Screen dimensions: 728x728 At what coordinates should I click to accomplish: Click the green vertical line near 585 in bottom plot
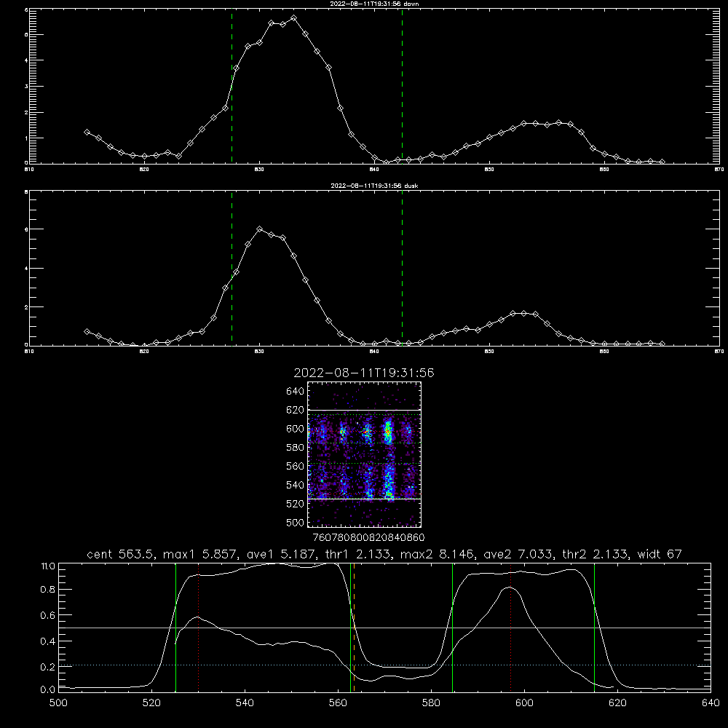(x=452, y=628)
